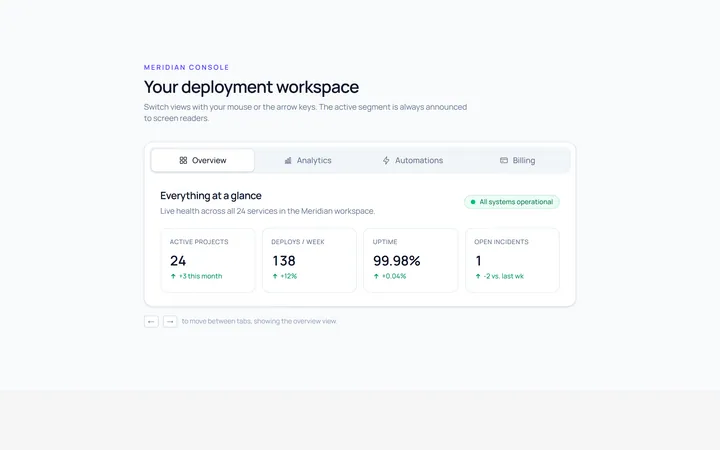Select the Uptime 99.98% card

[x=411, y=260]
